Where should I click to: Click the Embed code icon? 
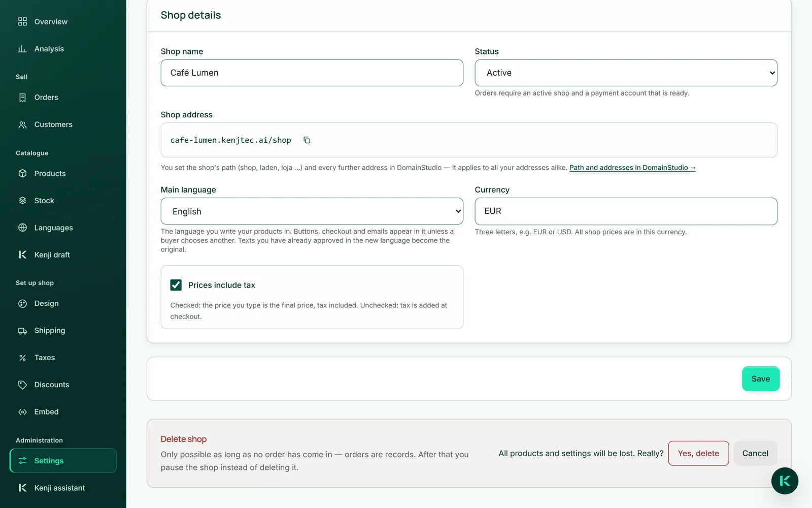tap(22, 412)
